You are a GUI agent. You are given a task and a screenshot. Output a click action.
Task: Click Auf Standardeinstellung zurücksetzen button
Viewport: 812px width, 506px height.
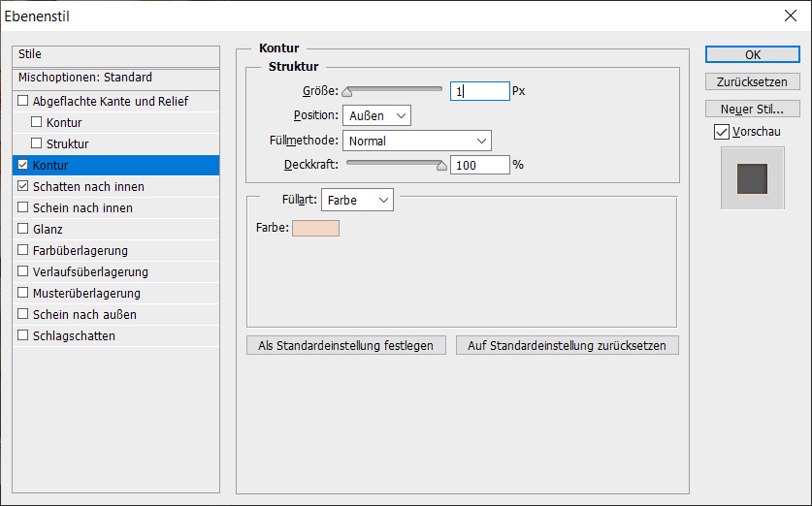pos(568,346)
